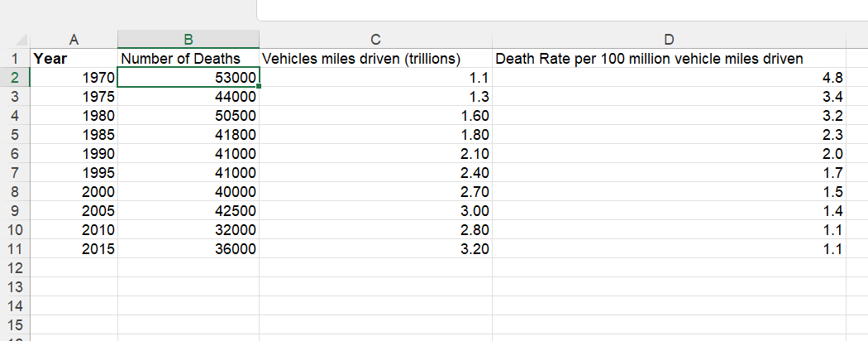Click the Number of Deaths header cell
The image size is (868, 341).
point(188,58)
